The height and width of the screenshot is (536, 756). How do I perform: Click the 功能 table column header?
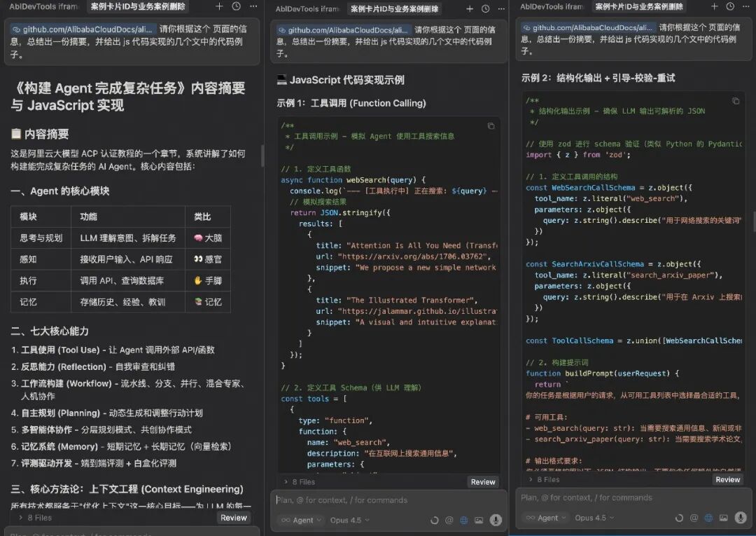[x=128, y=217]
